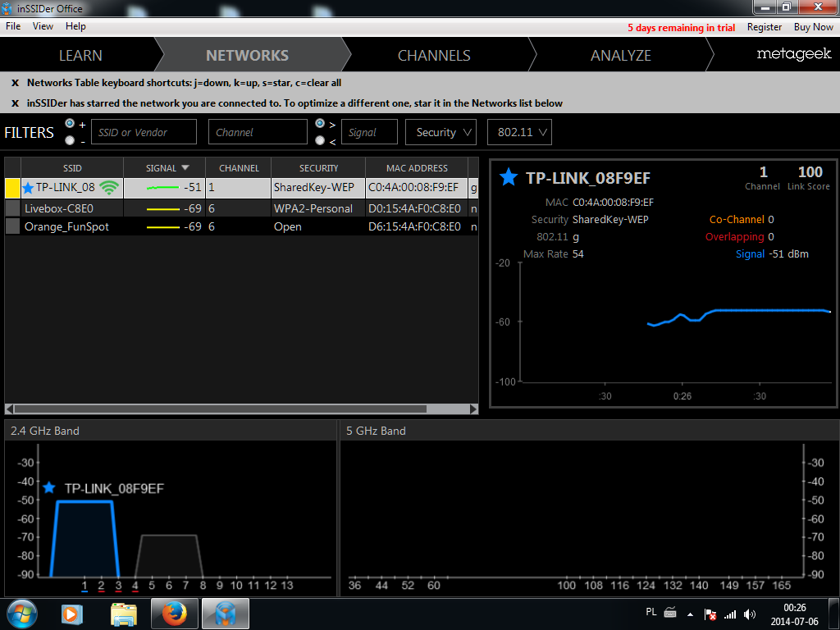Click the taskbar clock 00:26
Image resolution: width=840 pixels, height=630 pixels.
(x=794, y=608)
